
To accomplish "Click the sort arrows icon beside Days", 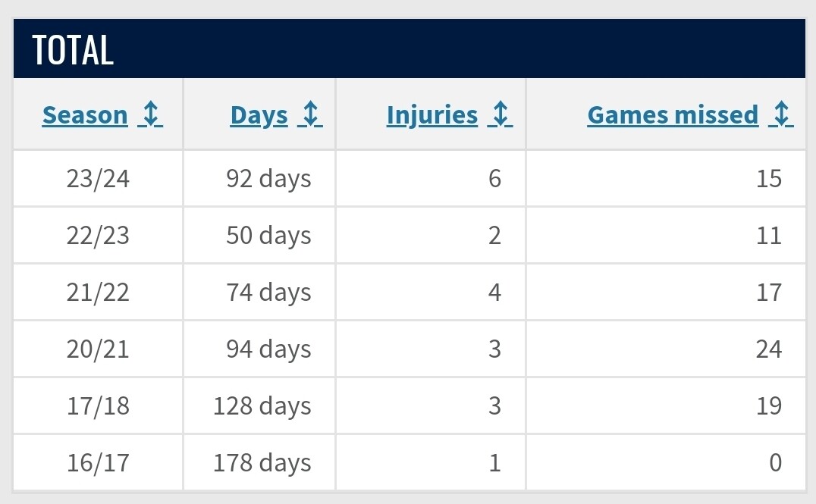I will [x=310, y=115].
